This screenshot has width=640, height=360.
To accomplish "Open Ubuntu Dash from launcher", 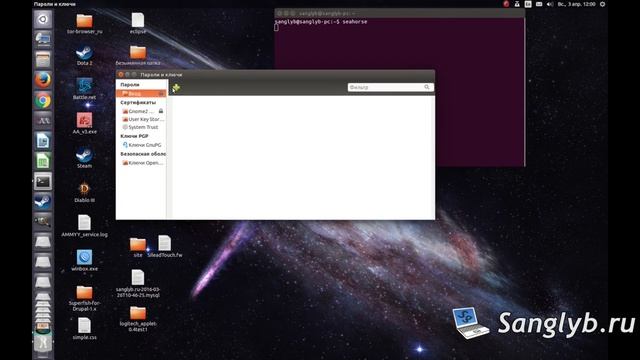I will 43,19.
